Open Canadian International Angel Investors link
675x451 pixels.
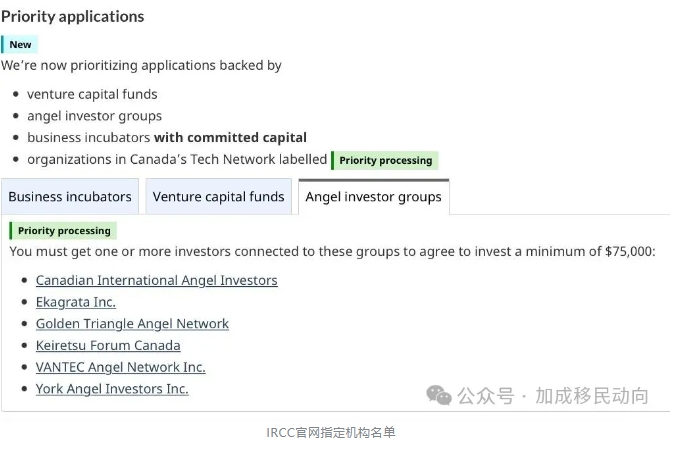(x=157, y=280)
